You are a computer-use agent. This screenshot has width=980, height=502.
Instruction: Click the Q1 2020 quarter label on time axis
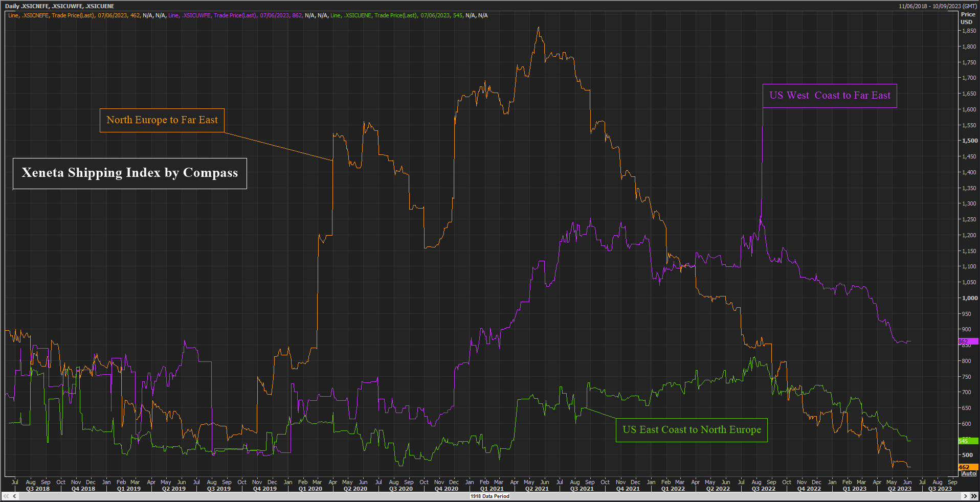310,489
